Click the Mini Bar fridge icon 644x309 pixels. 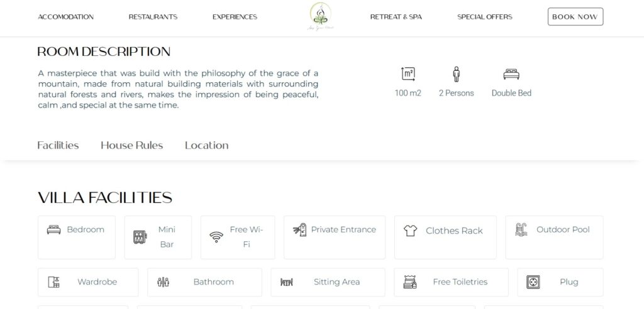point(140,237)
